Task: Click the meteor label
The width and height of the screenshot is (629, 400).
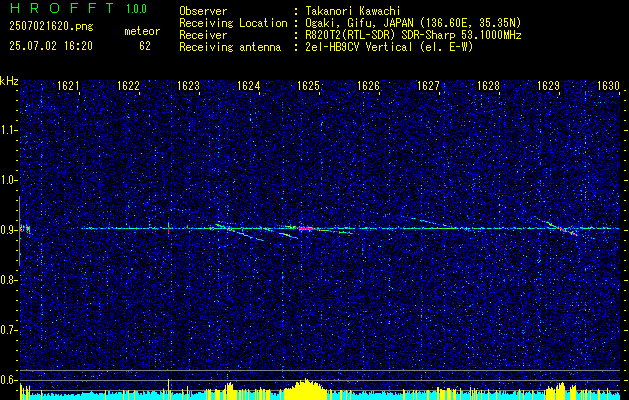Action: tap(142, 31)
